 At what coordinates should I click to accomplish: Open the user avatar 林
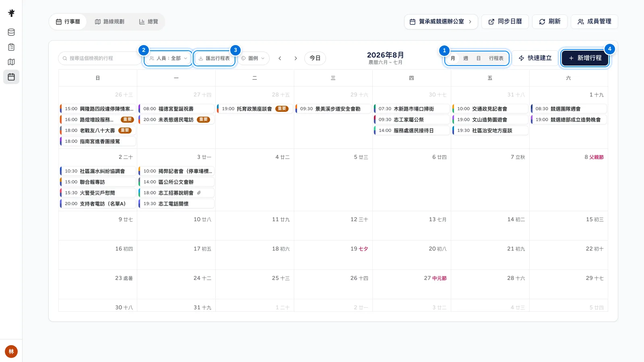pyautogui.click(x=11, y=352)
